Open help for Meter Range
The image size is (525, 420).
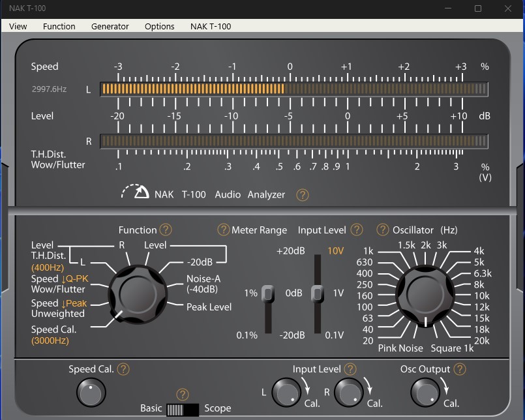click(x=223, y=230)
